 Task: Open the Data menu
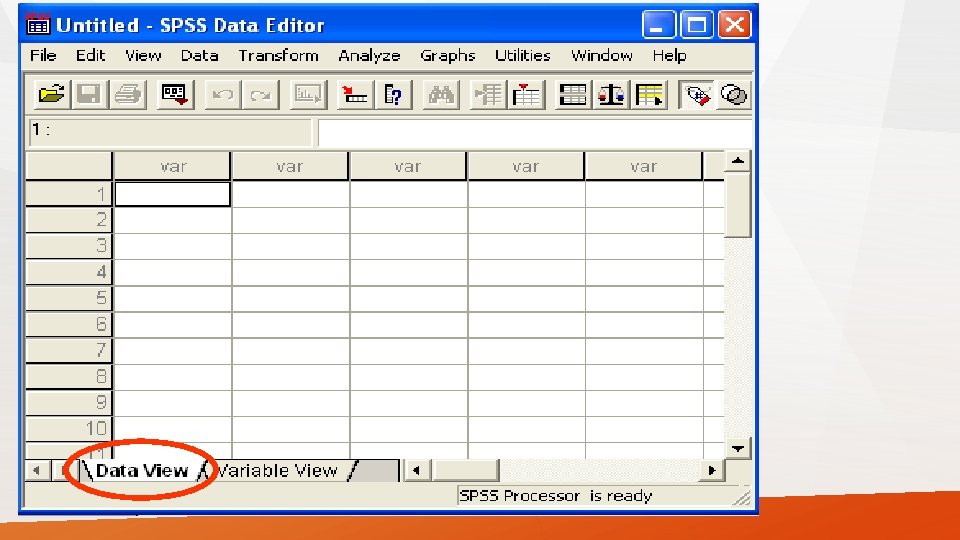tap(200, 56)
